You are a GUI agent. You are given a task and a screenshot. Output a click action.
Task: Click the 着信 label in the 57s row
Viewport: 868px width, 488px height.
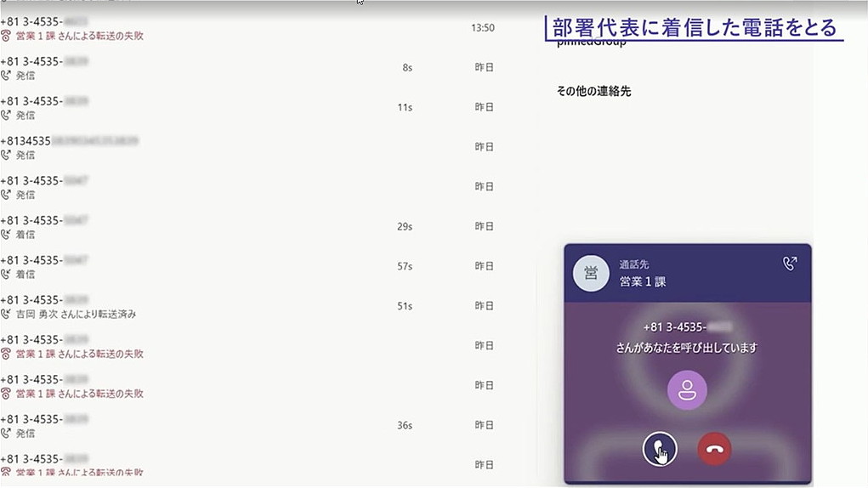click(x=26, y=275)
